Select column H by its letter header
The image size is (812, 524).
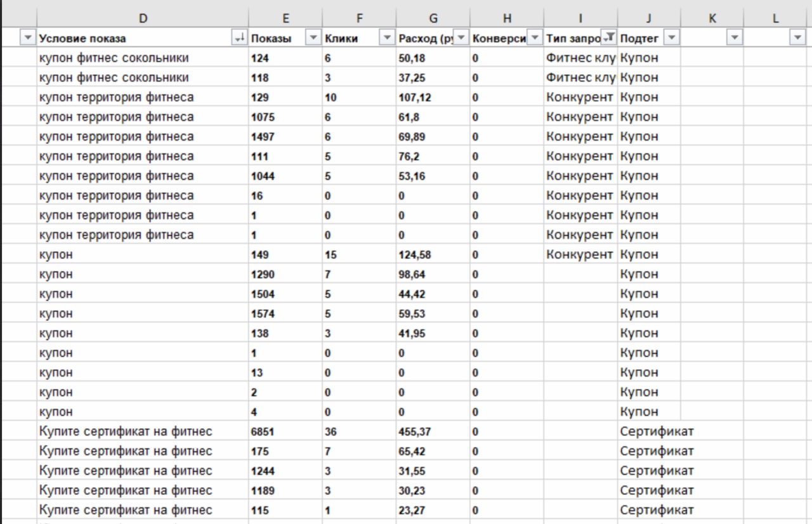coord(507,18)
